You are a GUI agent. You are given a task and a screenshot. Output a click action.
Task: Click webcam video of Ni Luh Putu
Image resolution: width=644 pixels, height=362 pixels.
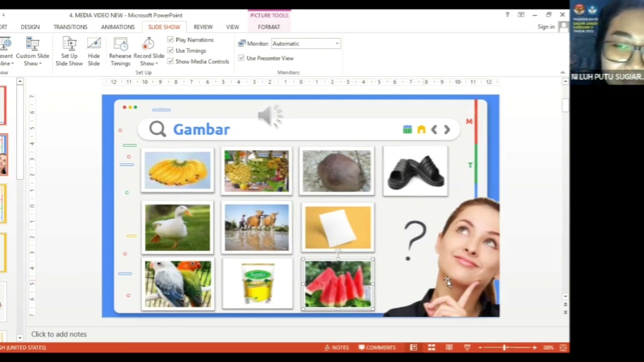point(607,42)
